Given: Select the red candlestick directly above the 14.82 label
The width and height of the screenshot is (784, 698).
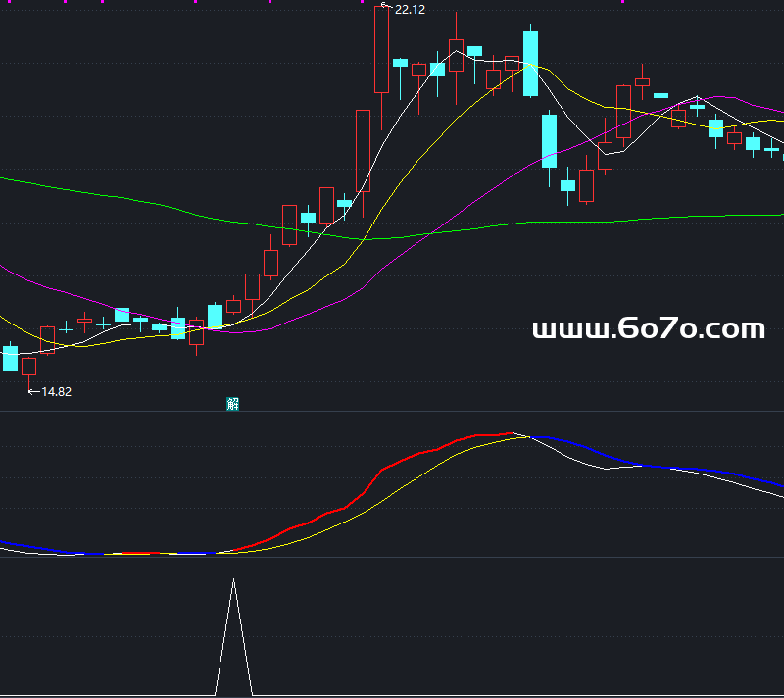Looking at the screenshot, I should pos(28,367).
